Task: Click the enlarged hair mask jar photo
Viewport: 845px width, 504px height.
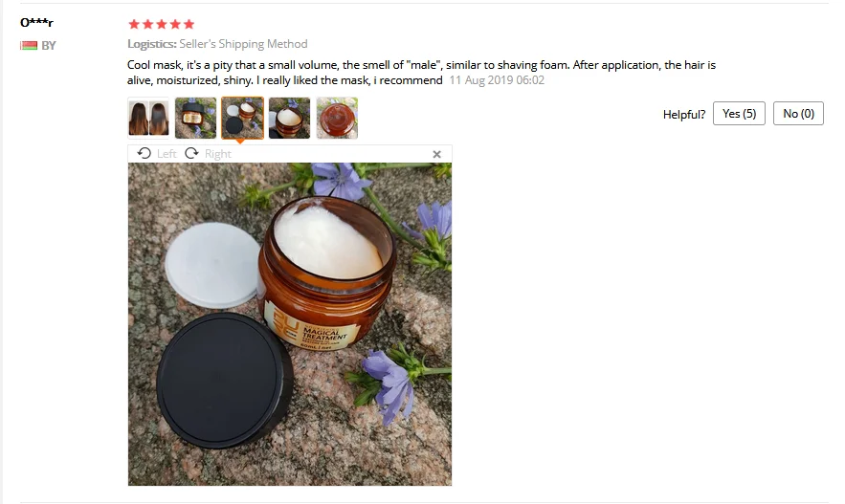Action: [290, 324]
